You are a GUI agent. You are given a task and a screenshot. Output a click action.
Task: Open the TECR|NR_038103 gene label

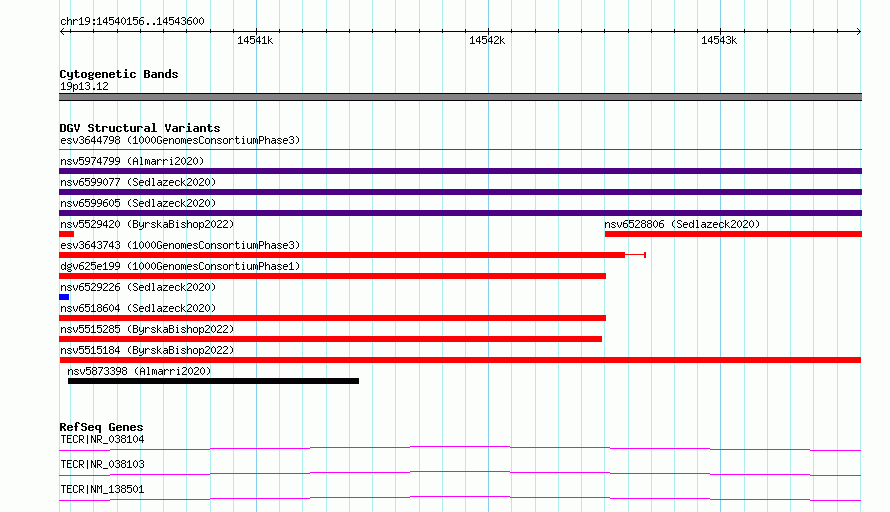[102, 464]
